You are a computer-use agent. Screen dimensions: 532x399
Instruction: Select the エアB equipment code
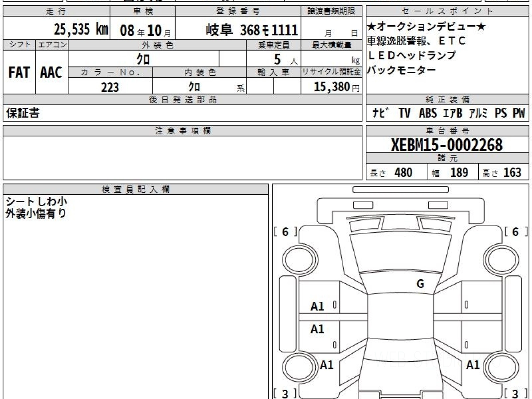(453, 113)
